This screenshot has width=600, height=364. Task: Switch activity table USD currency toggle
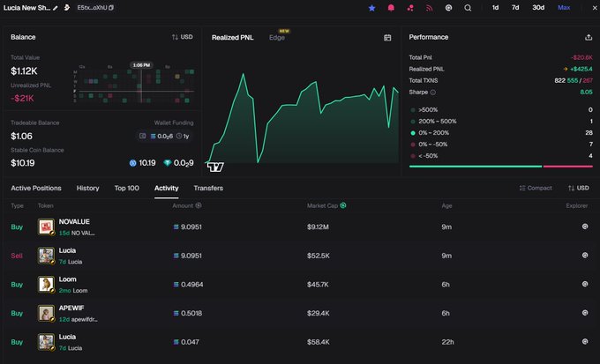578,188
